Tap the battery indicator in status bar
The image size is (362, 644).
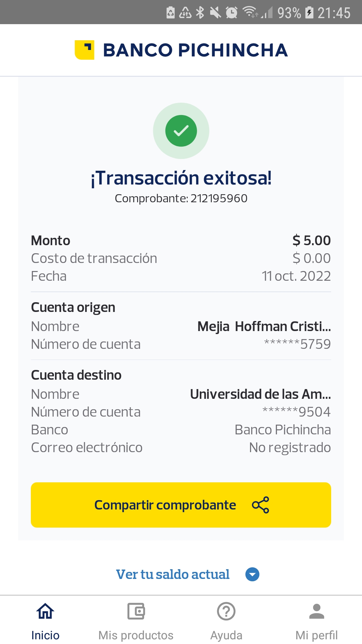(310, 13)
